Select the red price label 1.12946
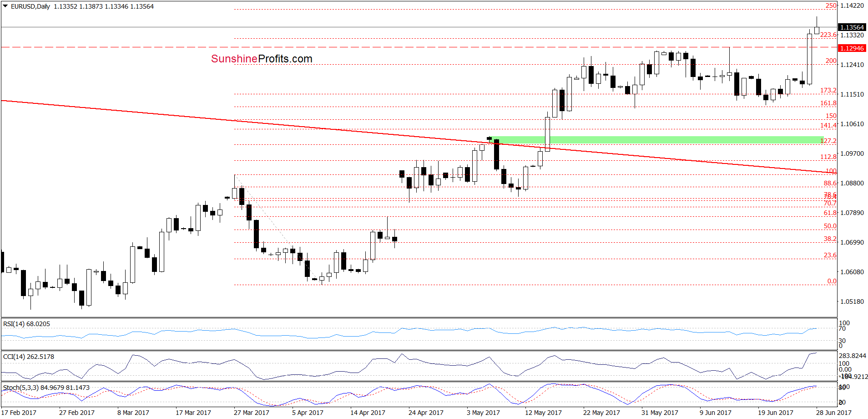Image resolution: width=868 pixels, height=419 pixels. 852,48
